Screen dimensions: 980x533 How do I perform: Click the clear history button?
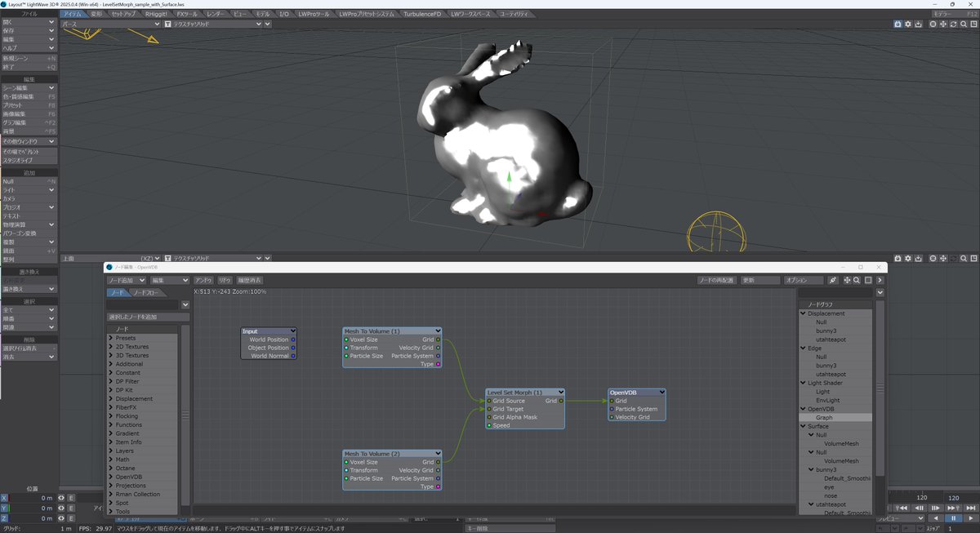[x=251, y=280]
